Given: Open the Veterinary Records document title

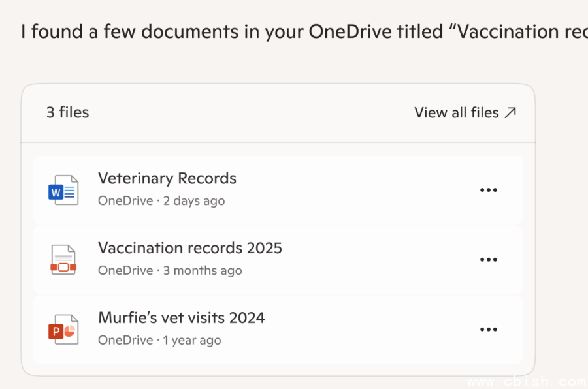Looking at the screenshot, I should click(167, 178).
